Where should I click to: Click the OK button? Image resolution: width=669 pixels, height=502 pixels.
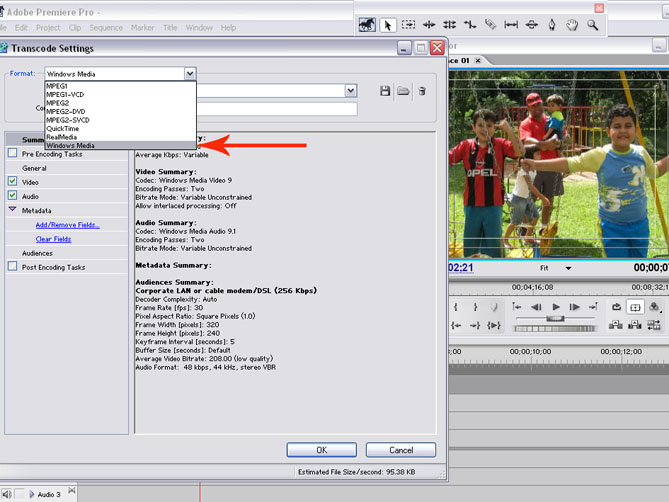click(321, 450)
